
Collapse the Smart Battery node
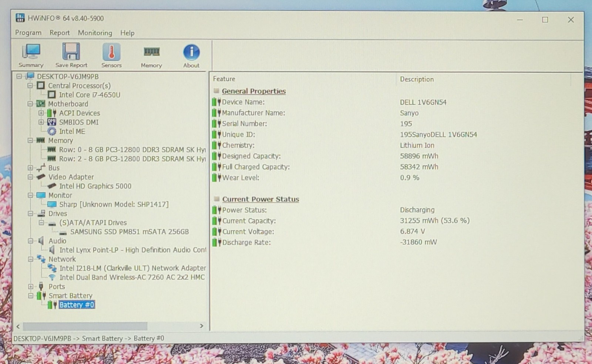pyautogui.click(x=31, y=296)
